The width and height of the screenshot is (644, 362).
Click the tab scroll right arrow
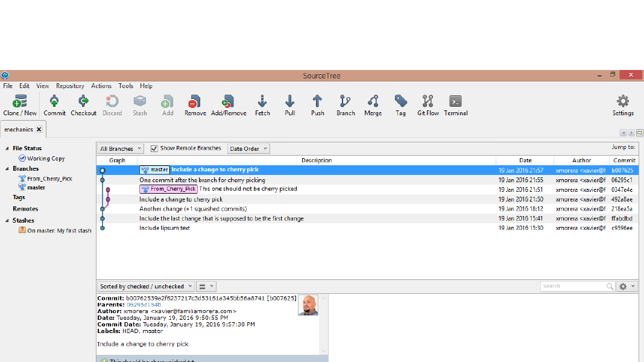pos(631,133)
